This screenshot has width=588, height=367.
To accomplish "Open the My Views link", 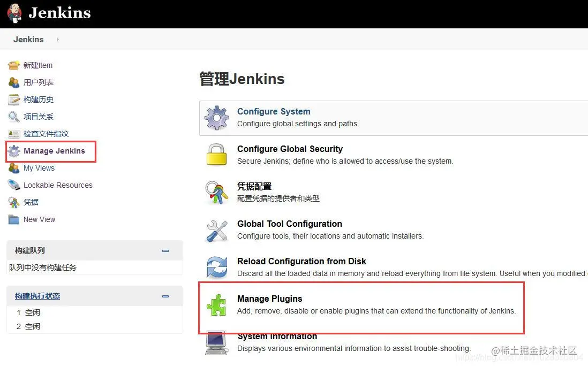I will click(x=39, y=168).
